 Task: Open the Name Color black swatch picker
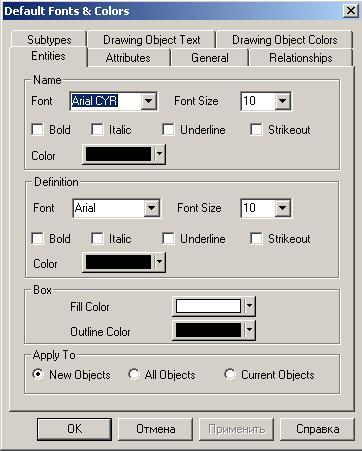pos(124,154)
